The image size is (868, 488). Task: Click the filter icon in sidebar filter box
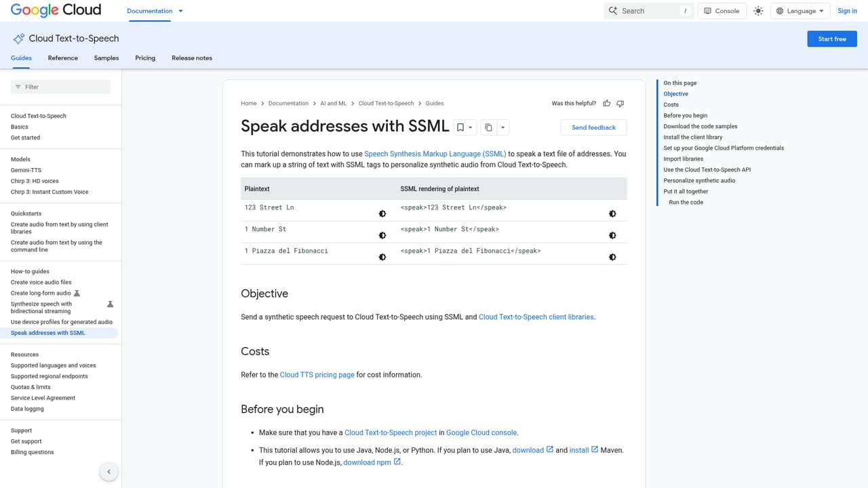[18, 87]
